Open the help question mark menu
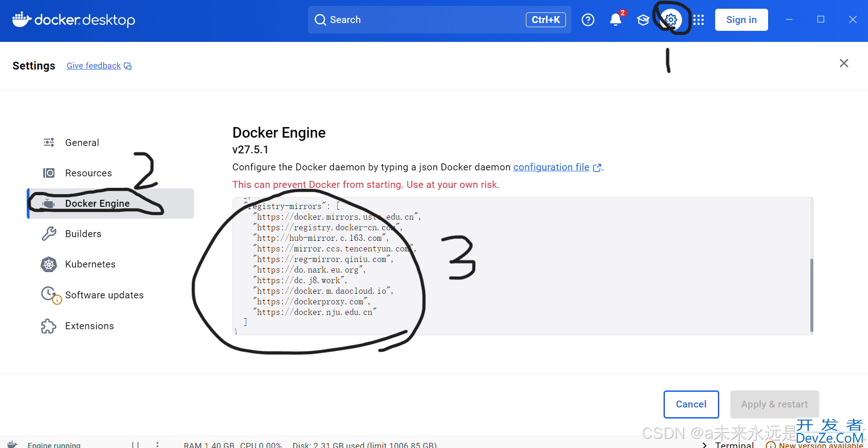Viewport: 868px width, 448px height. 588,20
